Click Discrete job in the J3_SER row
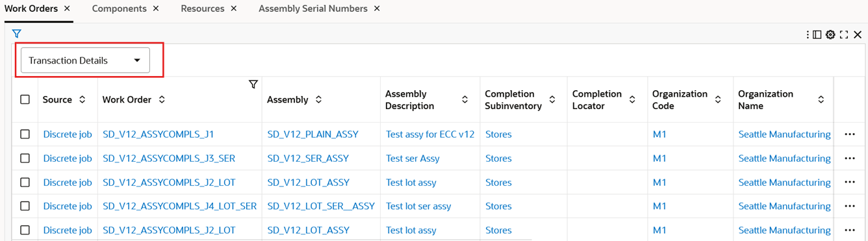The image size is (868, 241). pyautogui.click(x=68, y=159)
